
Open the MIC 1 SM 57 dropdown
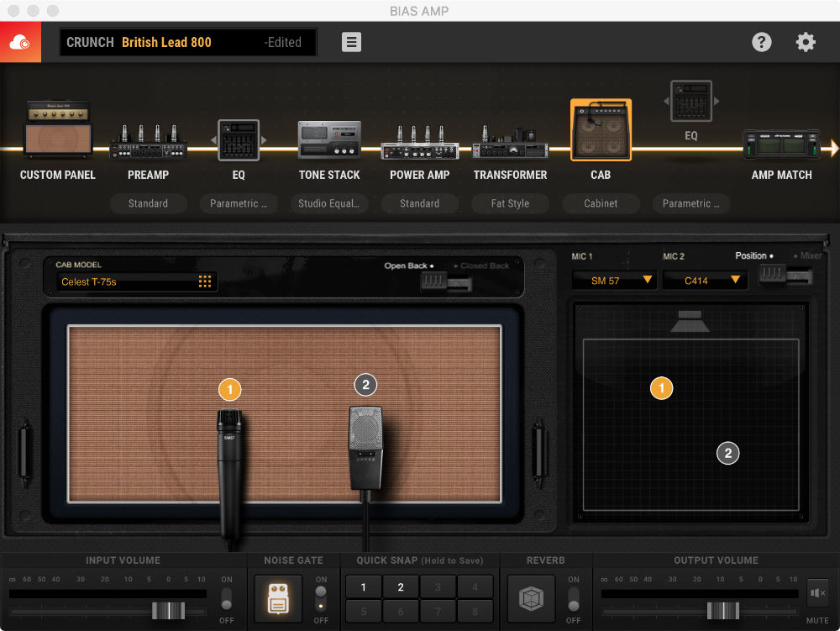pyautogui.click(x=613, y=280)
